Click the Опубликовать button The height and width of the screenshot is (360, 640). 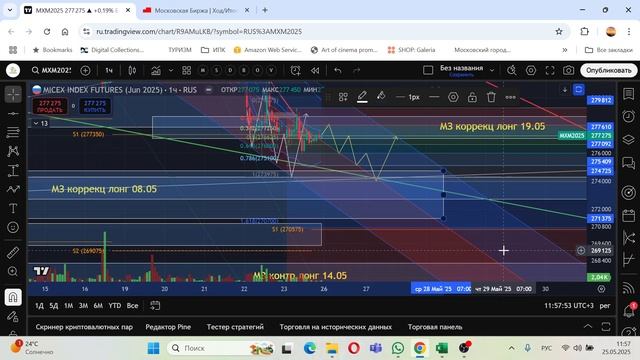609,70
